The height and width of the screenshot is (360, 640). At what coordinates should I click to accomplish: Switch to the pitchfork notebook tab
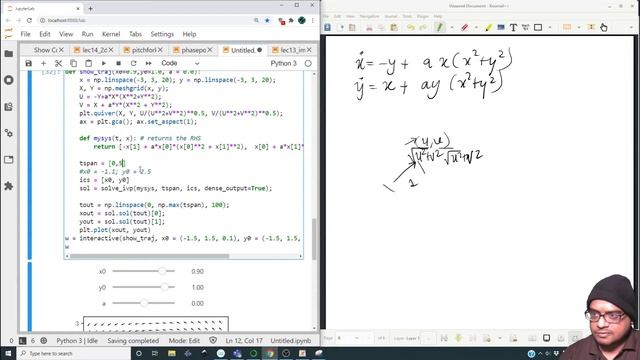point(144,50)
